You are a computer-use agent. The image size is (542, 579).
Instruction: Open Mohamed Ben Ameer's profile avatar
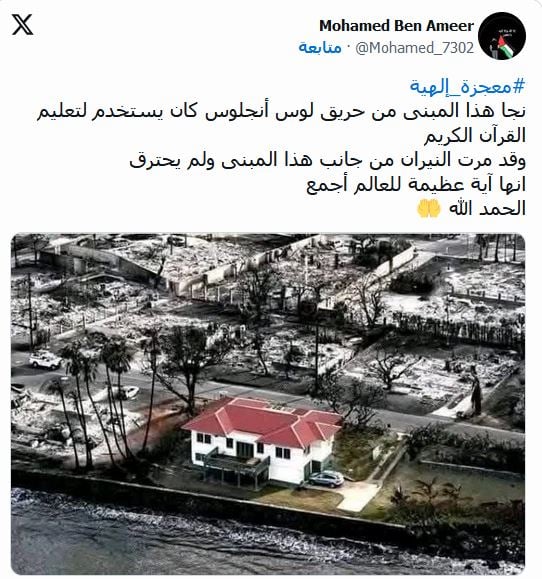click(x=502, y=35)
